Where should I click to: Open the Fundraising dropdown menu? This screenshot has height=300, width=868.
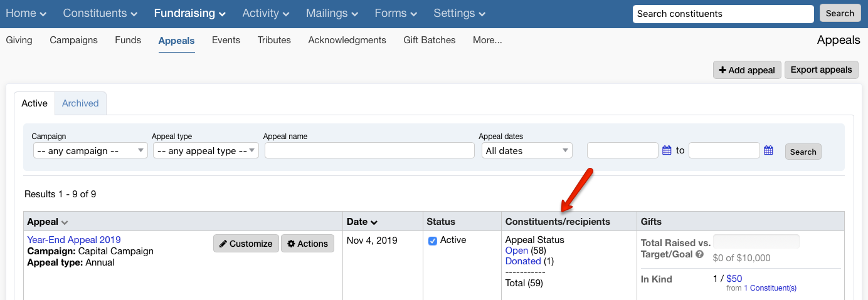coord(190,13)
